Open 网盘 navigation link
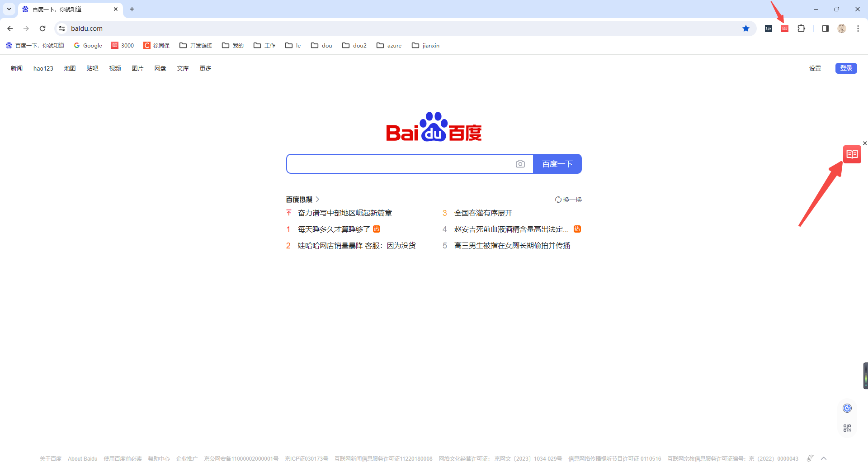868x467 pixels. (x=160, y=68)
